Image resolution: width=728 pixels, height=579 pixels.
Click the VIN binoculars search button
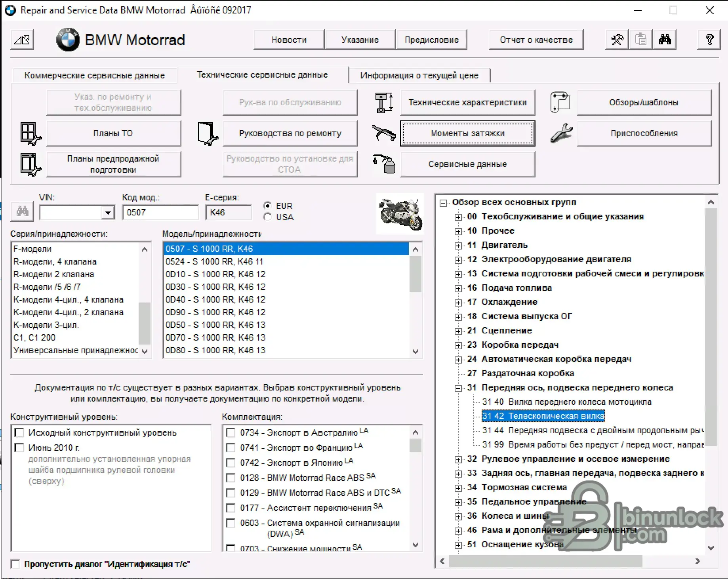pyautogui.click(x=22, y=211)
